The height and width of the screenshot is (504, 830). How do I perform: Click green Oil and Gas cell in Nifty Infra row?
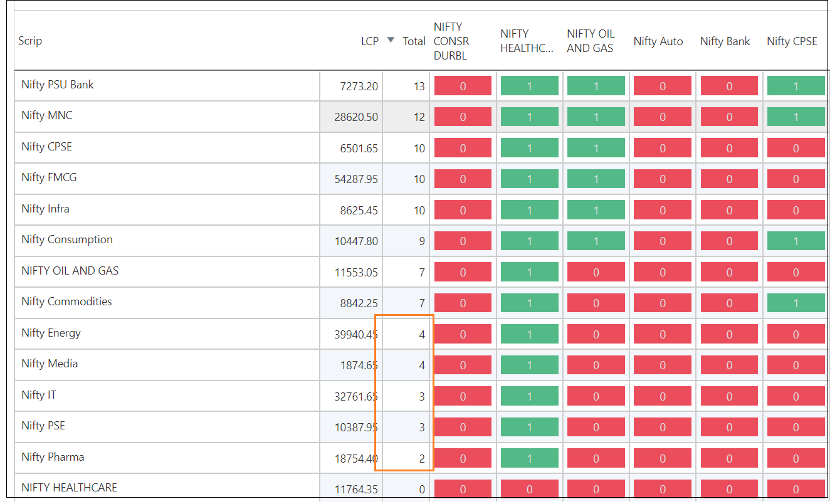tap(596, 211)
